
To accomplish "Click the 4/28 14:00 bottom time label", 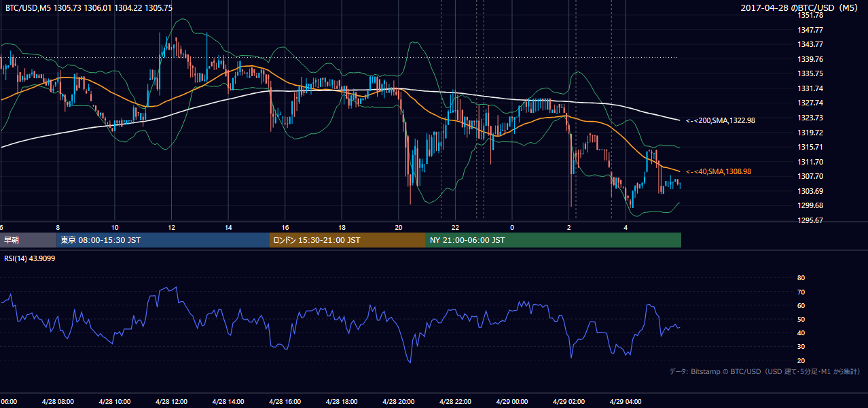I will [x=228, y=402].
